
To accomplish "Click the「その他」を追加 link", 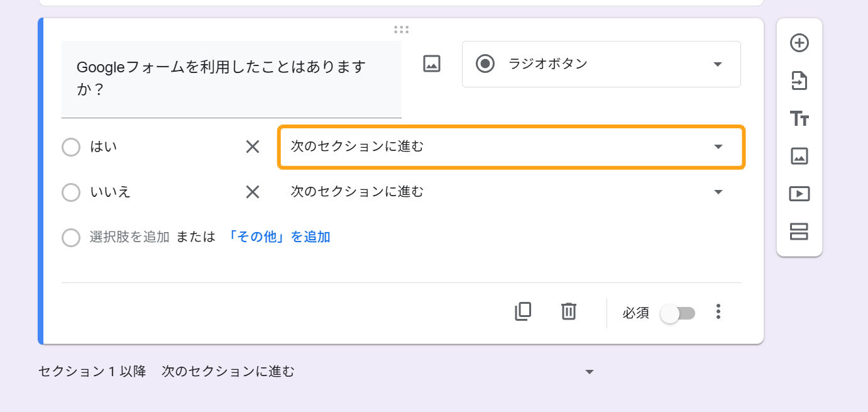I will tap(278, 237).
